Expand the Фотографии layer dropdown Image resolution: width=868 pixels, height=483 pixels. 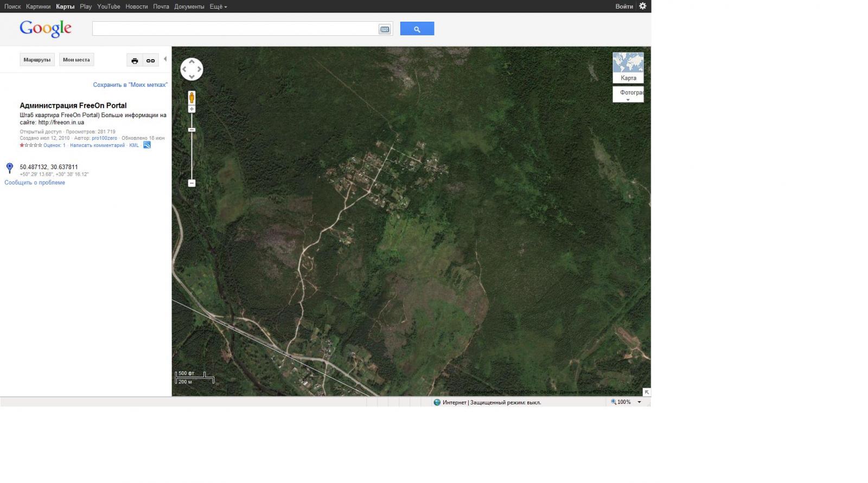tap(628, 95)
